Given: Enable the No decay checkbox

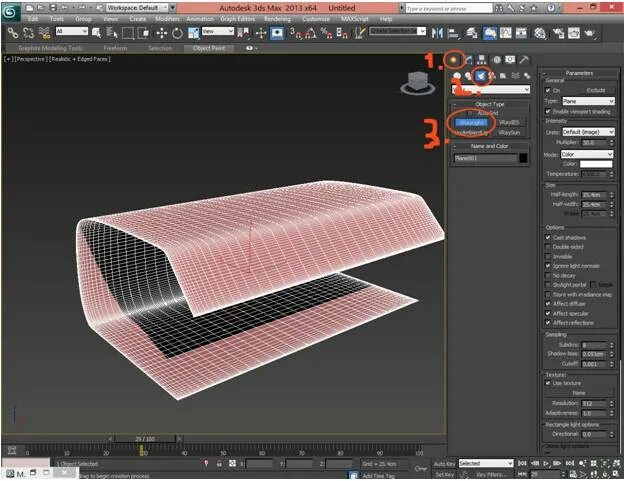Looking at the screenshot, I should click(x=548, y=275).
